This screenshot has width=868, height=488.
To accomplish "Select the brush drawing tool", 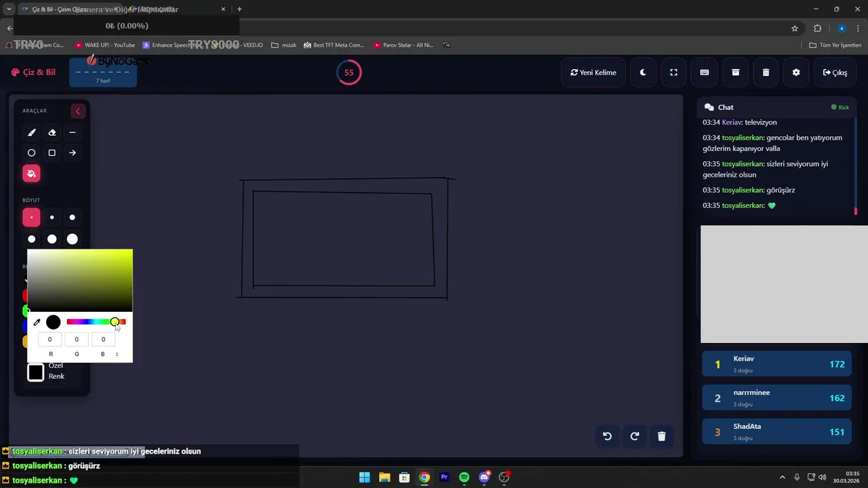I will pyautogui.click(x=31, y=133).
